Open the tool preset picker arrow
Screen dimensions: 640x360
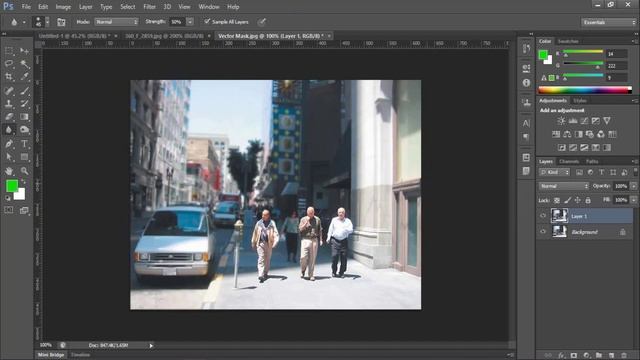24,22
